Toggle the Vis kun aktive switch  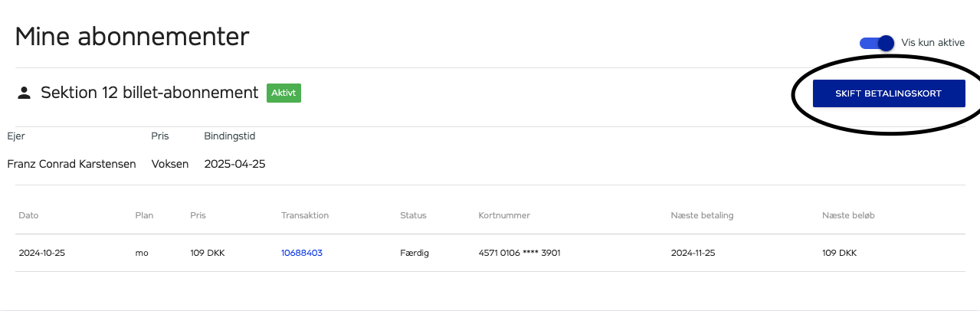click(877, 43)
